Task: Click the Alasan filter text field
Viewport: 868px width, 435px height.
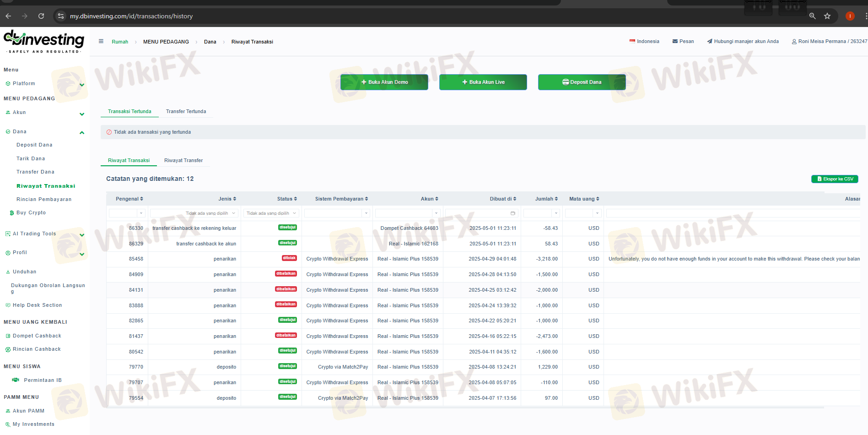Action: (732, 213)
